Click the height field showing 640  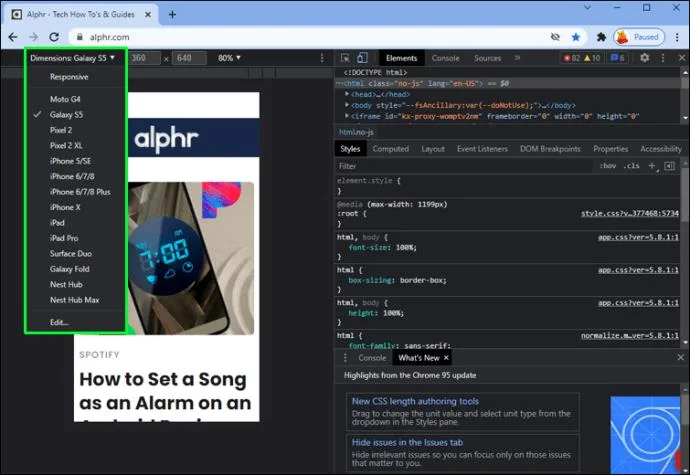pos(189,58)
